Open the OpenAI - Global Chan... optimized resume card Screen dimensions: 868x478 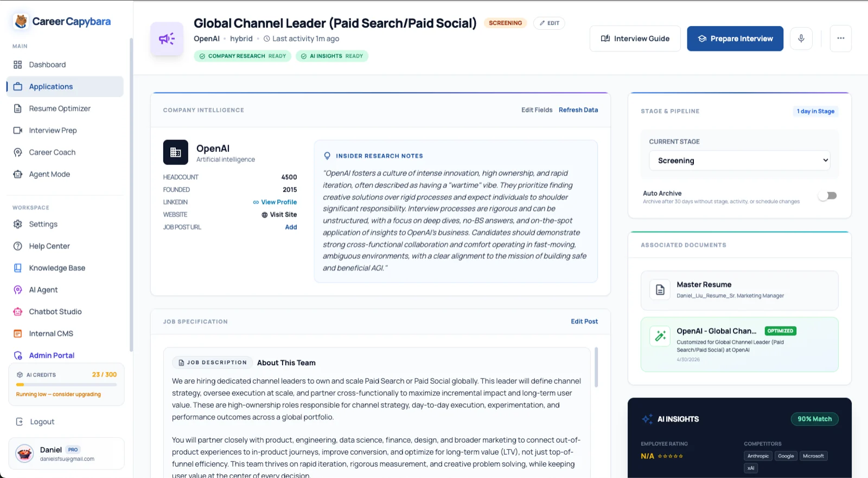(x=739, y=345)
